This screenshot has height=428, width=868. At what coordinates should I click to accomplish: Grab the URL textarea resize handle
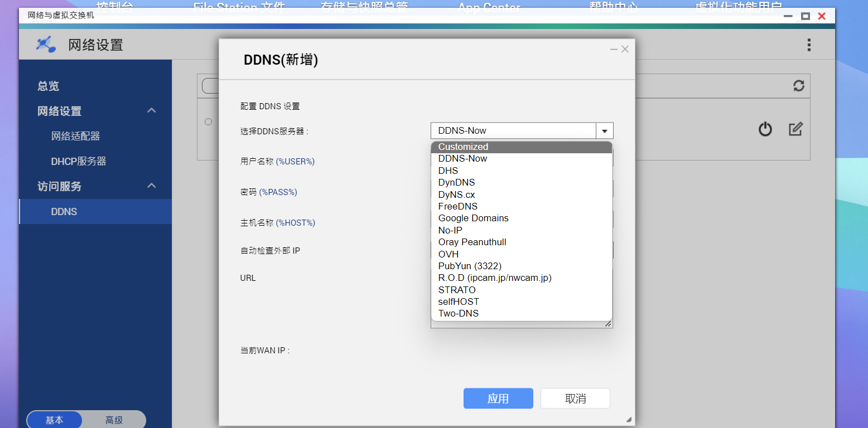tap(608, 324)
